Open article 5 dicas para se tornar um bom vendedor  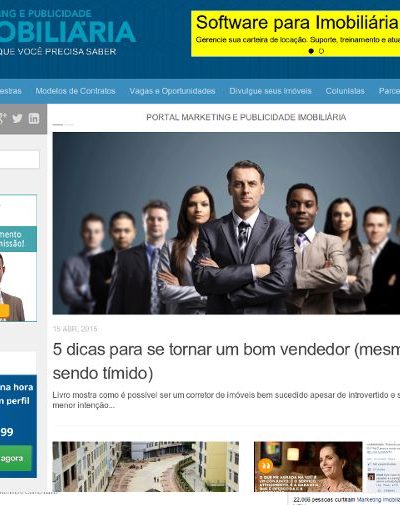point(226,361)
